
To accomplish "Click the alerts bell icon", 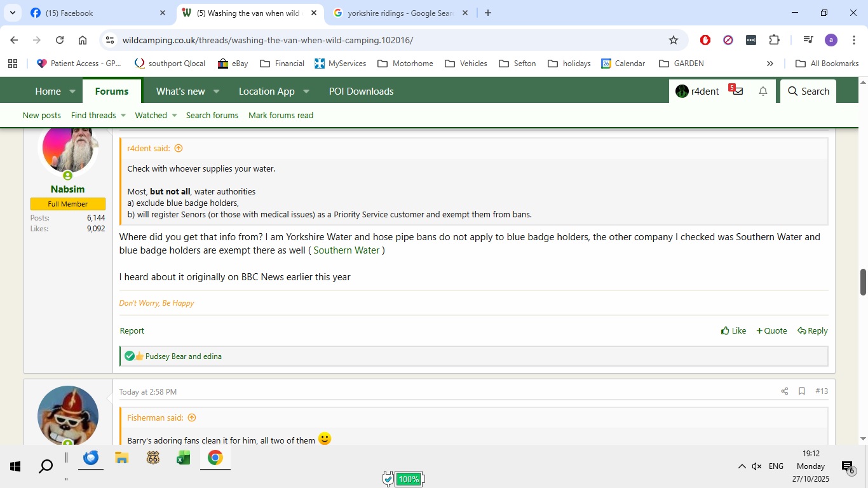I will tap(763, 91).
